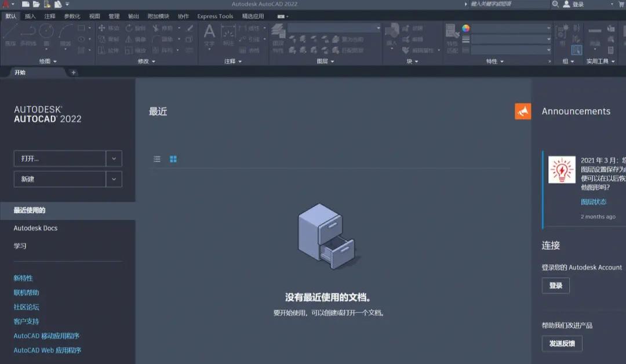The width and height of the screenshot is (626, 364).
Task: Switch recent documents to list view
Action: pyautogui.click(x=156, y=159)
